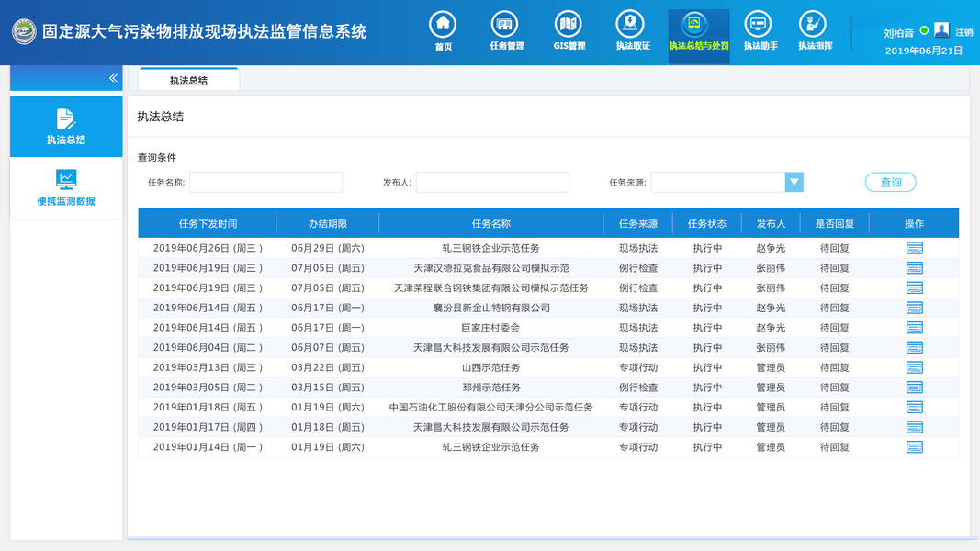
Task: Click the 任务名称 input field
Action: tap(265, 183)
